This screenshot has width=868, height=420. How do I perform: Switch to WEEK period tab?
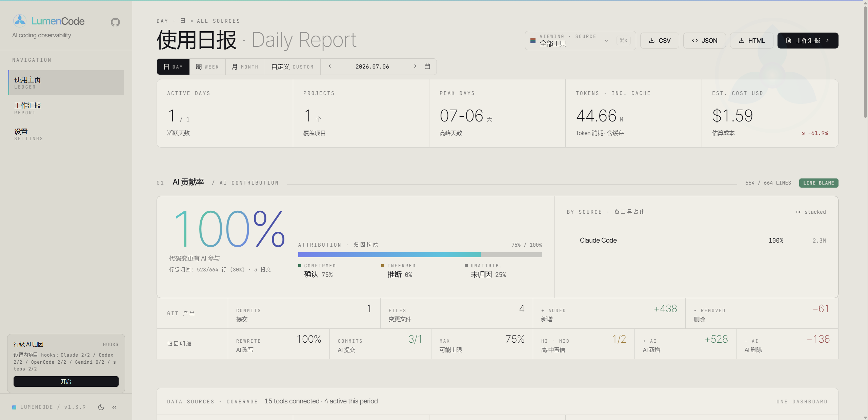pyautogui.click(x=207, y=67)
